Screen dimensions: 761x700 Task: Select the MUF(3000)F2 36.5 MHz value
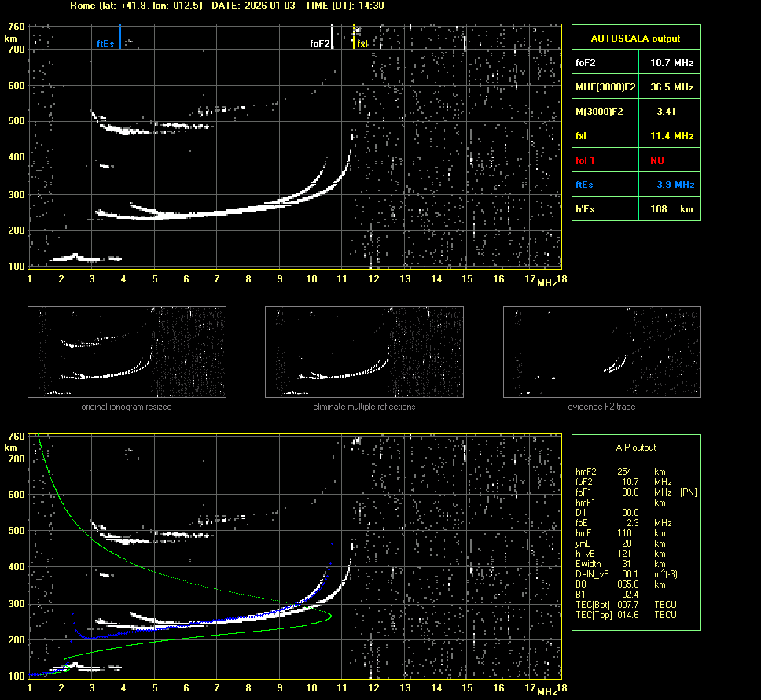point(671,87)
